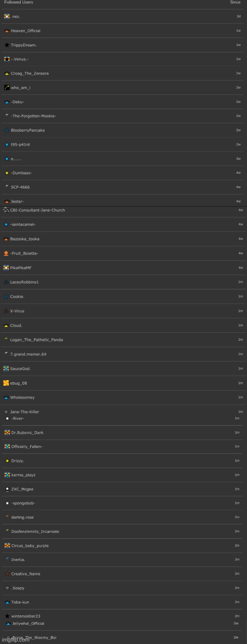Click the icon beside .nez.
Viewport: 247px width, 644px height.
[x=6, y=16]
